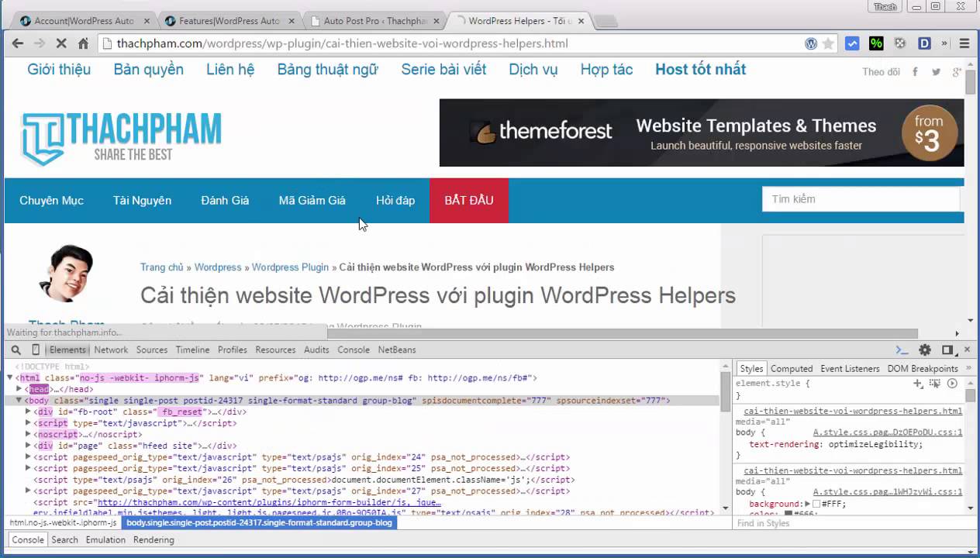Open the site's Facebook follow icon

(915, 71)
